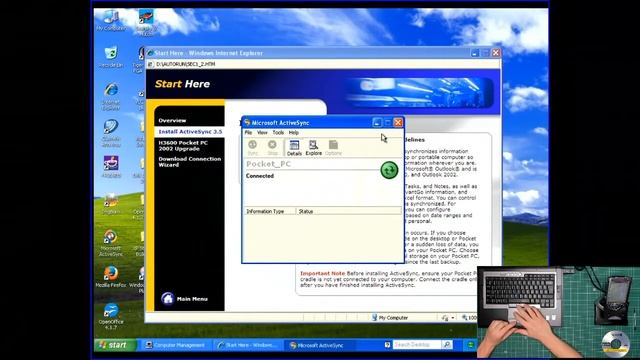640x360 pixels.
Task: Click the Microsoft ActiveSync desktop shortcut
Action: click(x=111, y=243)
